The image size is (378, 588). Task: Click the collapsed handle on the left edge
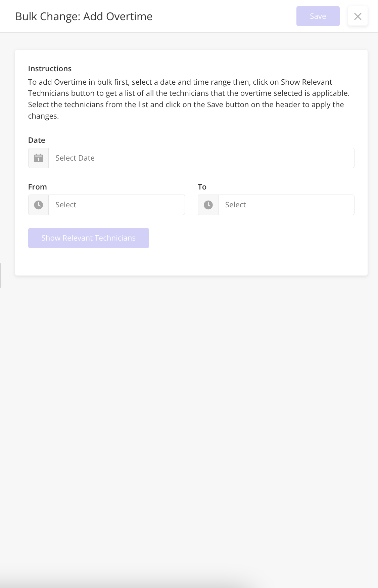[x=1, y=276]
